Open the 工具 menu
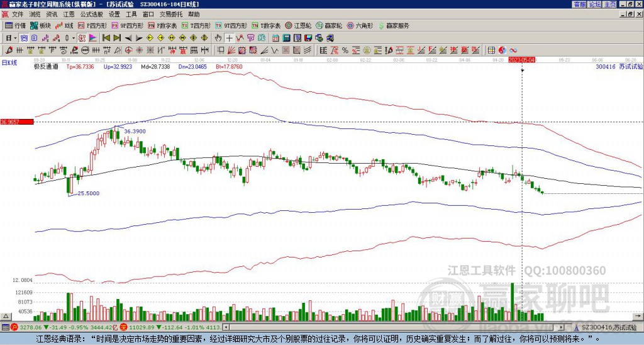Screen dimensions: 644x345 click(x=131, y=14)
